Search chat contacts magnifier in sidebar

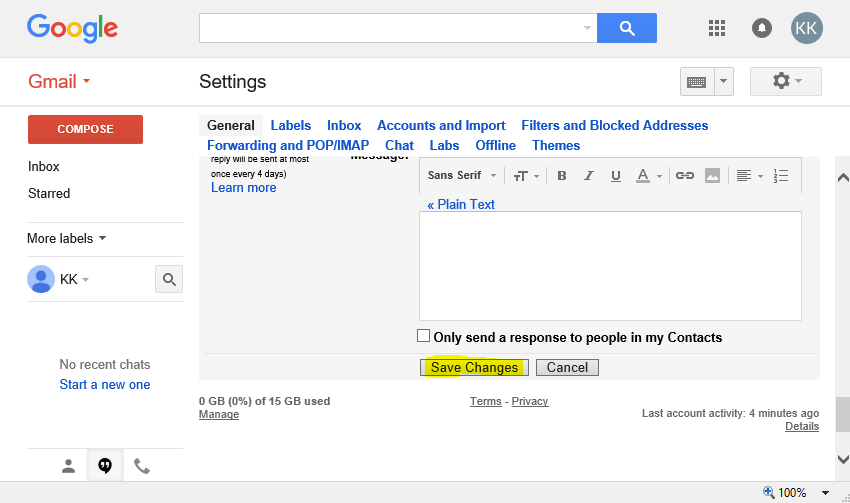click(169, 279)
